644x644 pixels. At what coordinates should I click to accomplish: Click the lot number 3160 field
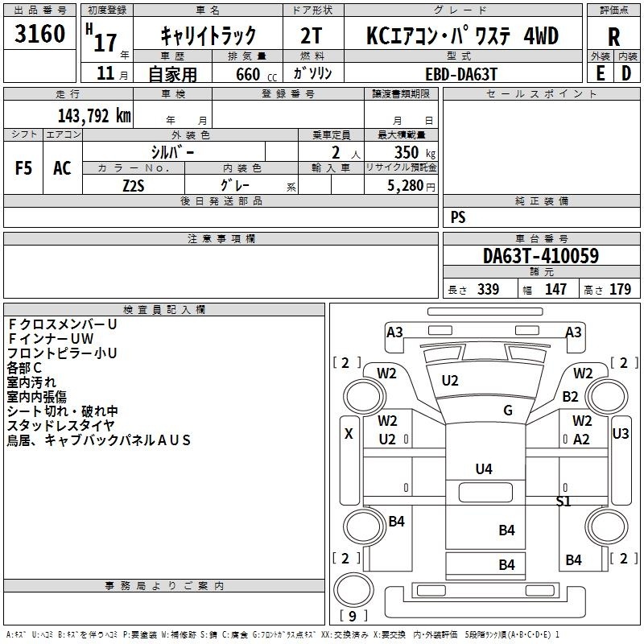[x=39, y=34]
